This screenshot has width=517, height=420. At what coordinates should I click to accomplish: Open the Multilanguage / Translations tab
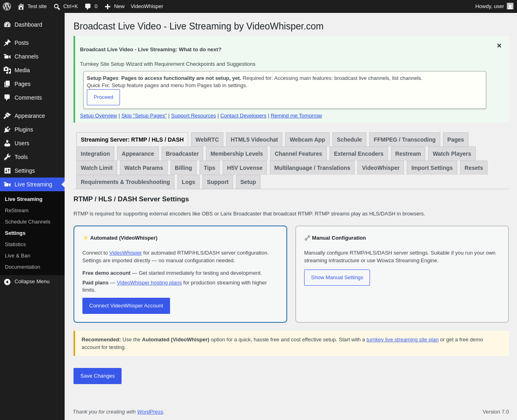pyautogui.click(x=312, y=168)
